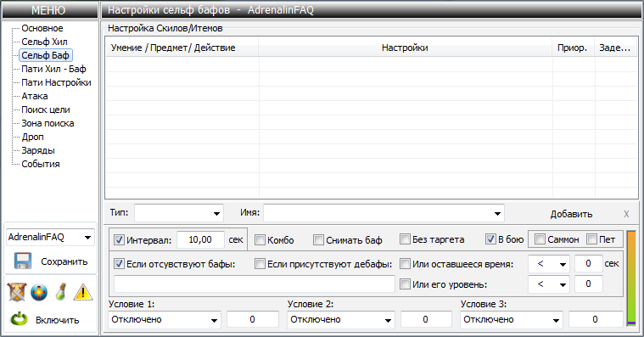Select Основное in the menu tree
This screenshot has width=644, height=337.
[x=42, y=28]
